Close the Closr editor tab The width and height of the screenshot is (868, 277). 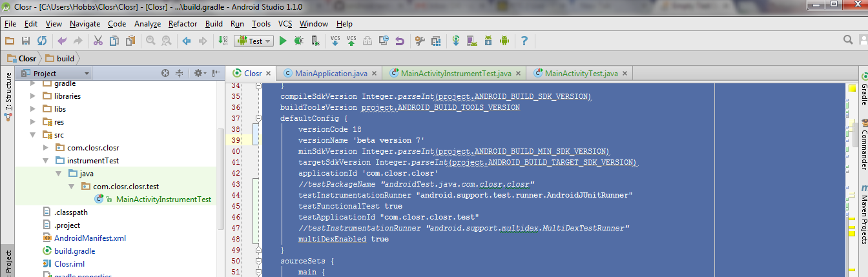click(269, 74)
